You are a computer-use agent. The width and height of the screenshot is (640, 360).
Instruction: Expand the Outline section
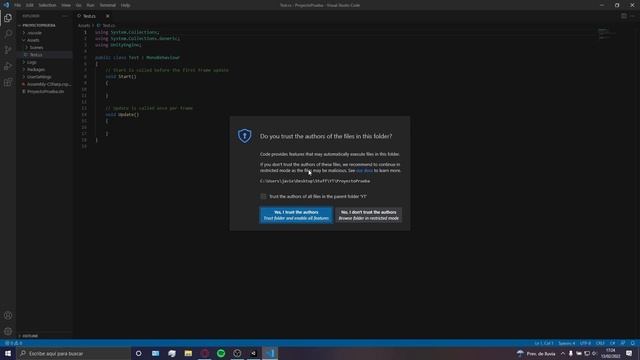tap(30, 336)
